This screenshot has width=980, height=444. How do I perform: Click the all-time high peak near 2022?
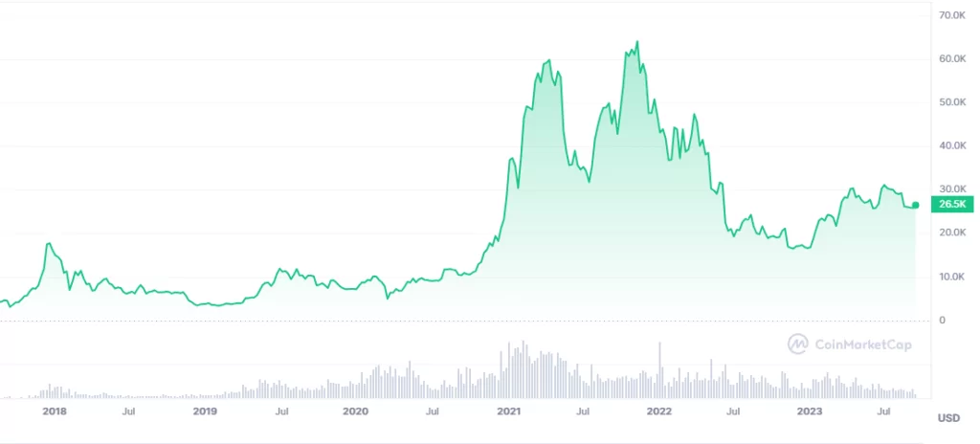tap(636, 42)
